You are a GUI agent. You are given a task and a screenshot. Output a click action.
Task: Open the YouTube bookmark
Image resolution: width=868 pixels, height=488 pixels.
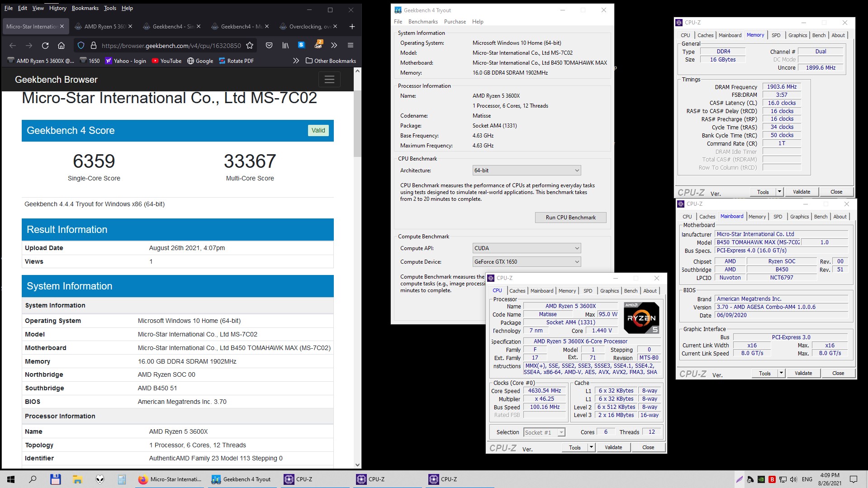pos(166,61)
